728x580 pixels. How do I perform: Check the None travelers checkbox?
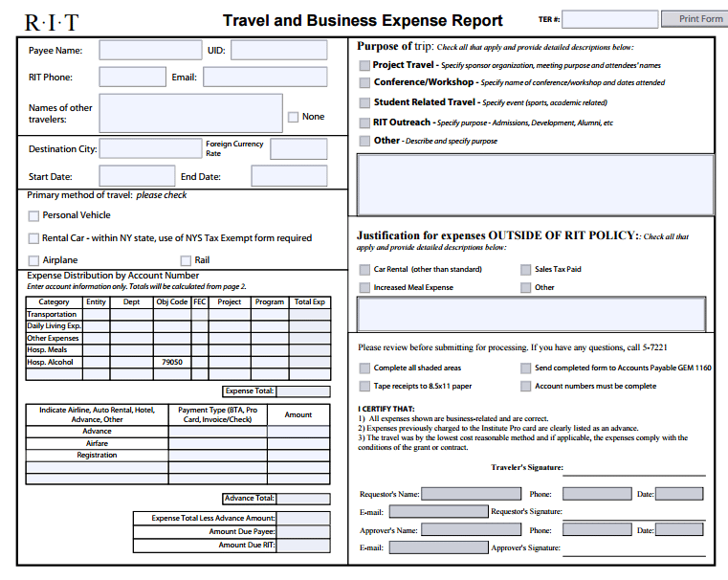pyautogui.click(x=293, y=117)
